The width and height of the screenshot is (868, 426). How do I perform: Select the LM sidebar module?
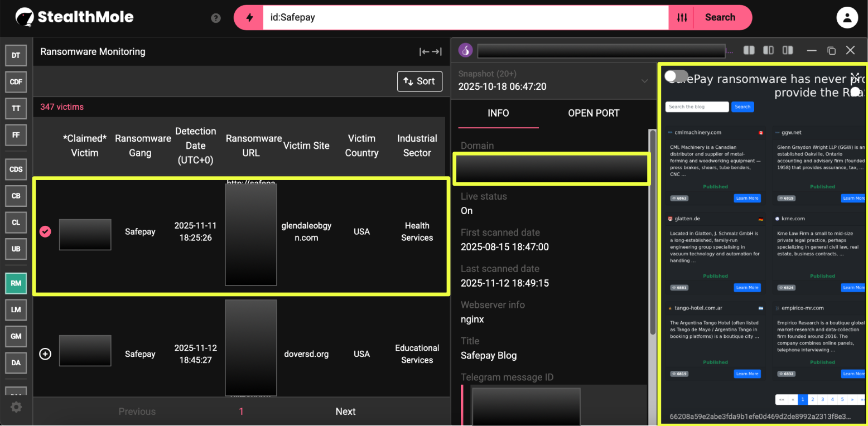click(16, 309)
